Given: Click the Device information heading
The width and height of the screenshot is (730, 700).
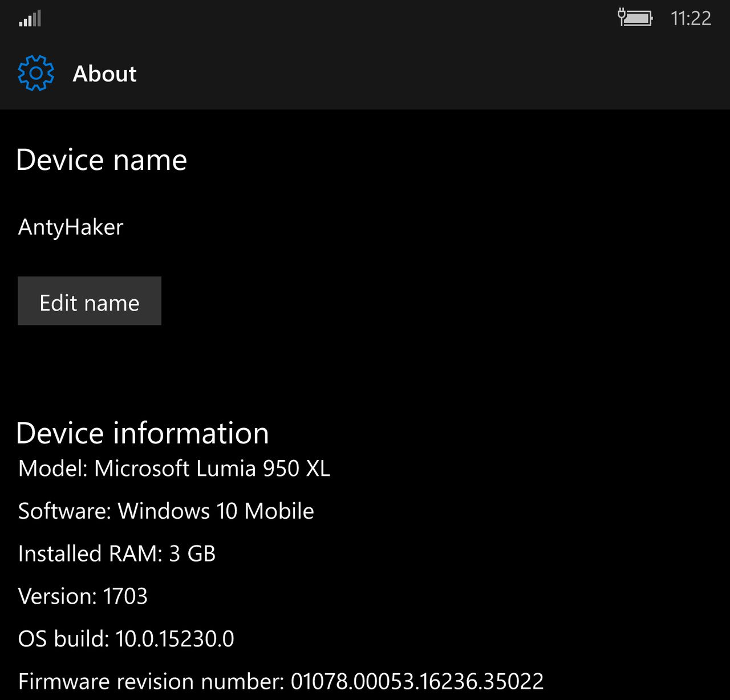Looking at the screenshot, I should pyautogui.click(x=143, y=433).
